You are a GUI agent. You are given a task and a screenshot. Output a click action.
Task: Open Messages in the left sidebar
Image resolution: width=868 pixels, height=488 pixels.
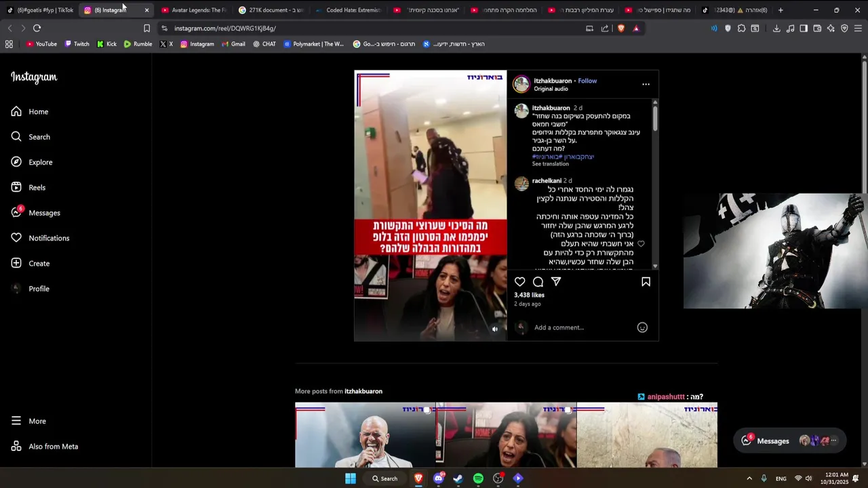pos(35,213)
